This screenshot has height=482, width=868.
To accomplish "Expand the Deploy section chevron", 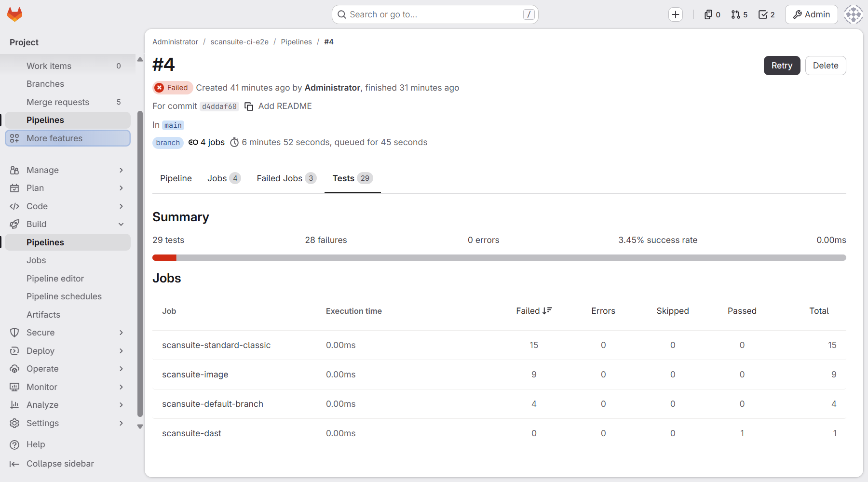I will pyautogui.click(x=121, y=351).
